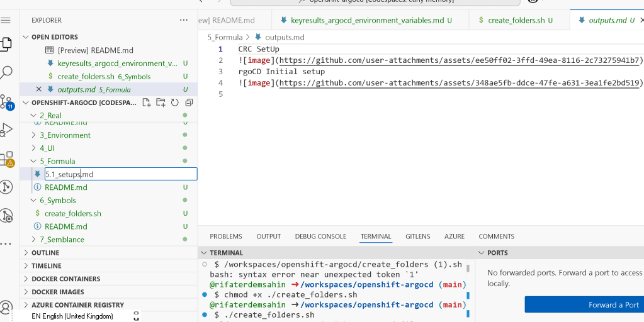Click the 5_Formula breadcrumb
The width and height of the screenshot is (644, 322).
(225, 37)
